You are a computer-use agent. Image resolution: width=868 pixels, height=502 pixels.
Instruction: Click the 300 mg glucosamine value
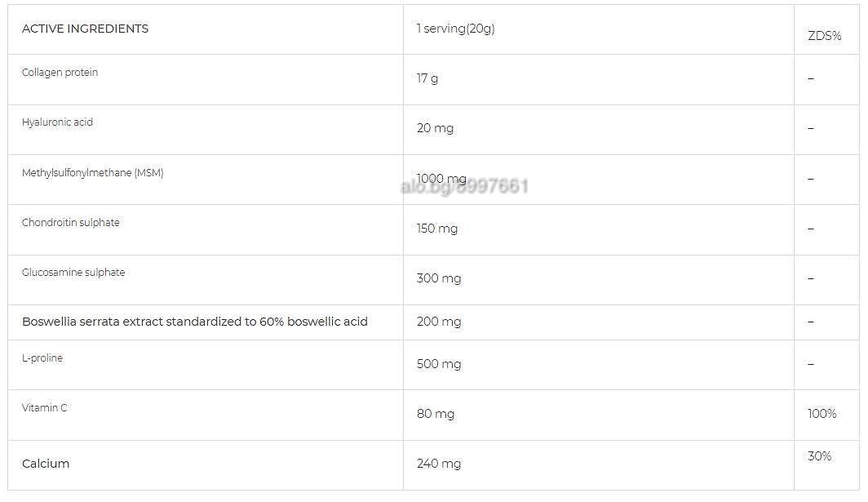(x=439, y=278)
